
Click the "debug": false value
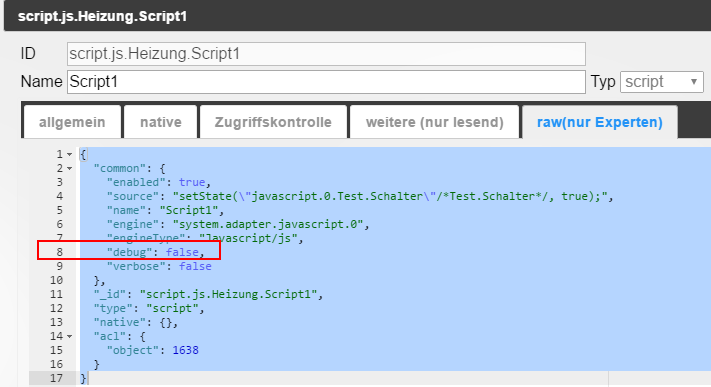(182, 252)
